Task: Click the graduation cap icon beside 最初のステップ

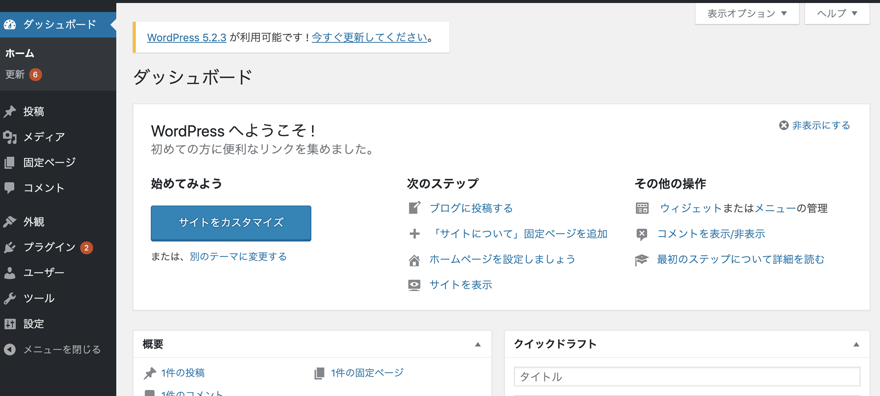Action: pos(641,260)
